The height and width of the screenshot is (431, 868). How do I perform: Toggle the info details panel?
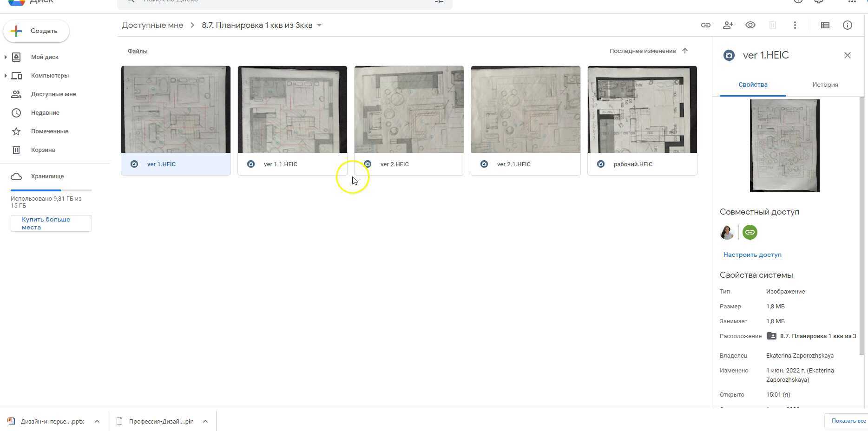(847, 25)
